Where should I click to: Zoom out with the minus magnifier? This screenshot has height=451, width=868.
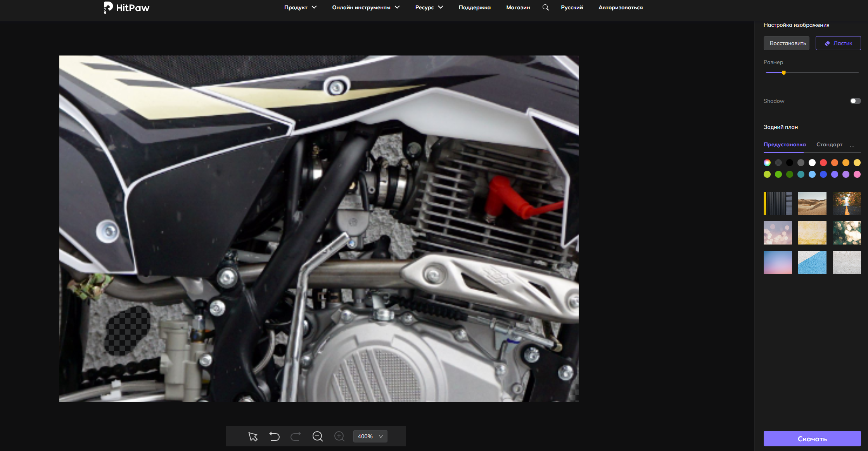click(x=318, y=437)
